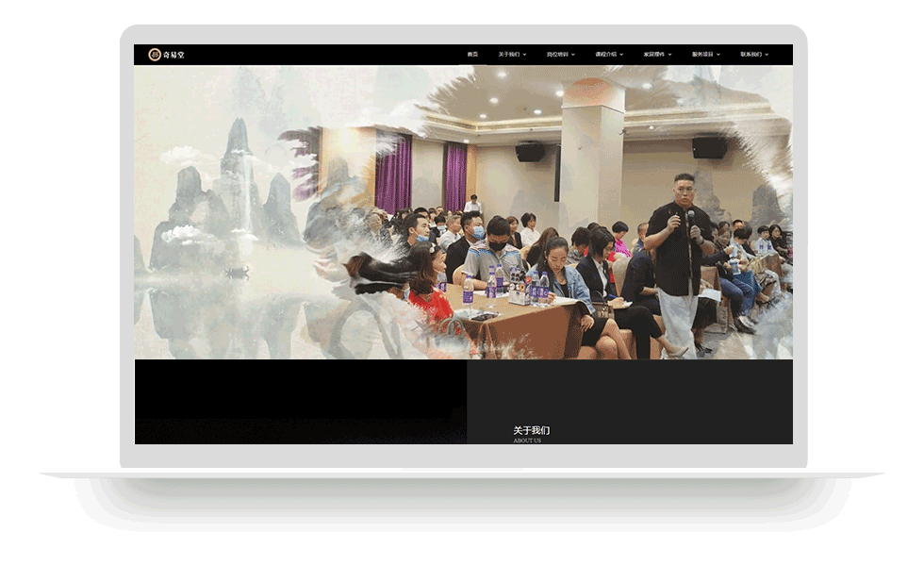Open the 关于我们 menu in navigation bar

tap(509, 55)
